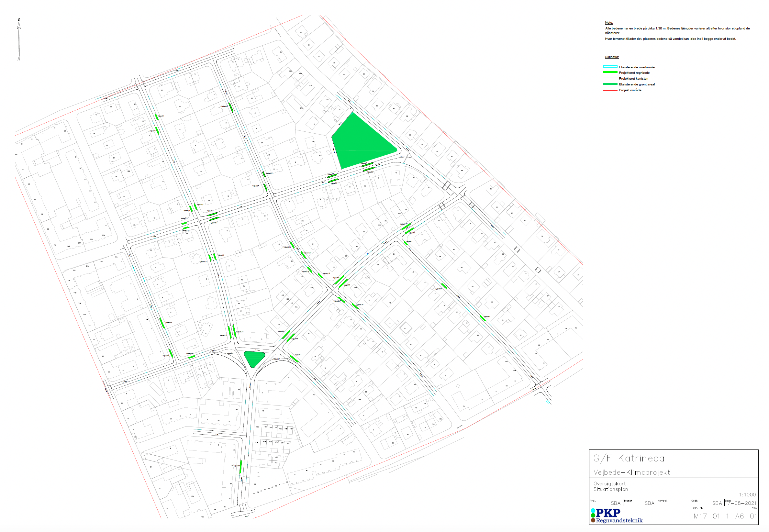The image size is (769, 532).
Task: Click the note sentence starting 'Alle bedene har'
Action: 677,31
